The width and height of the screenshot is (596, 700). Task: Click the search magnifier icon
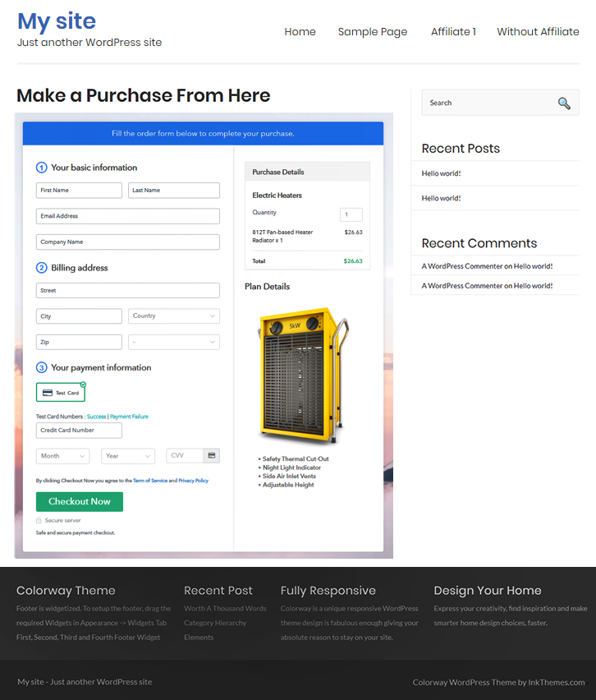click(x=563, y=103)
